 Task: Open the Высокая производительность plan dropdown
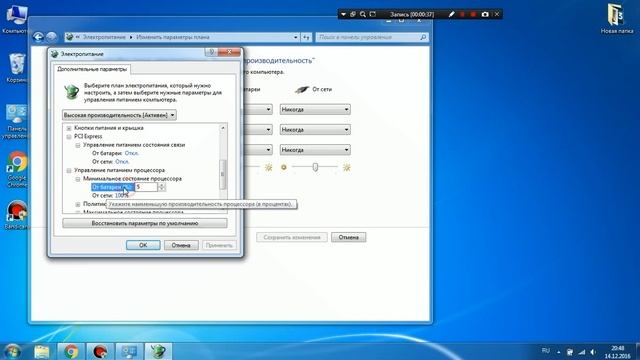click(x=119, y=115)
